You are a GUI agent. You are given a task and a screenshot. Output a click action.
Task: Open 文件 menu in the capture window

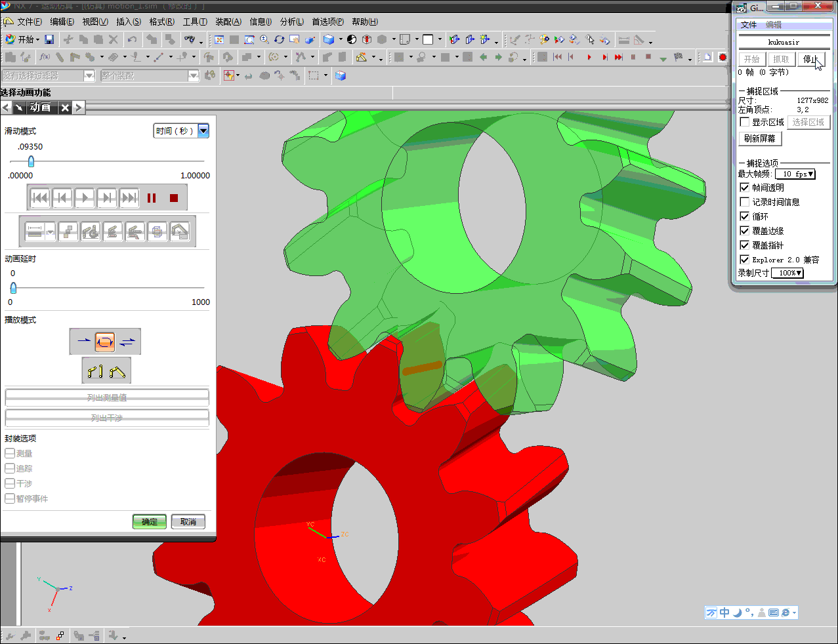[749, 25]
